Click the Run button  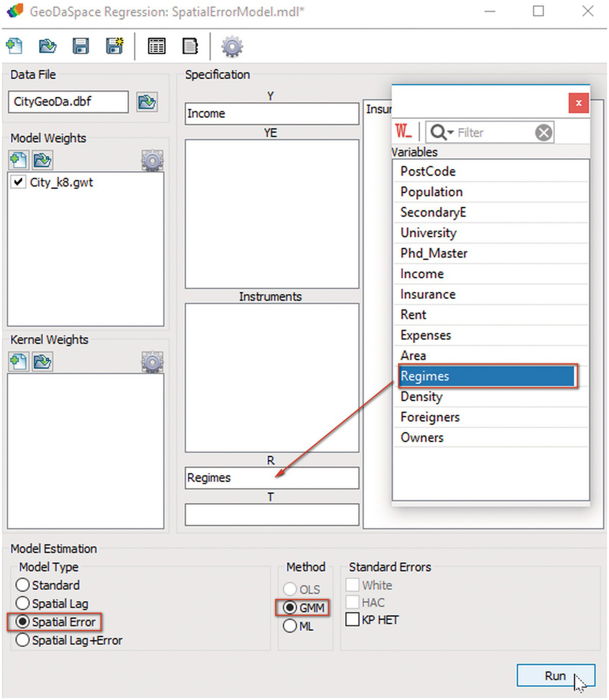pos(556,675)
